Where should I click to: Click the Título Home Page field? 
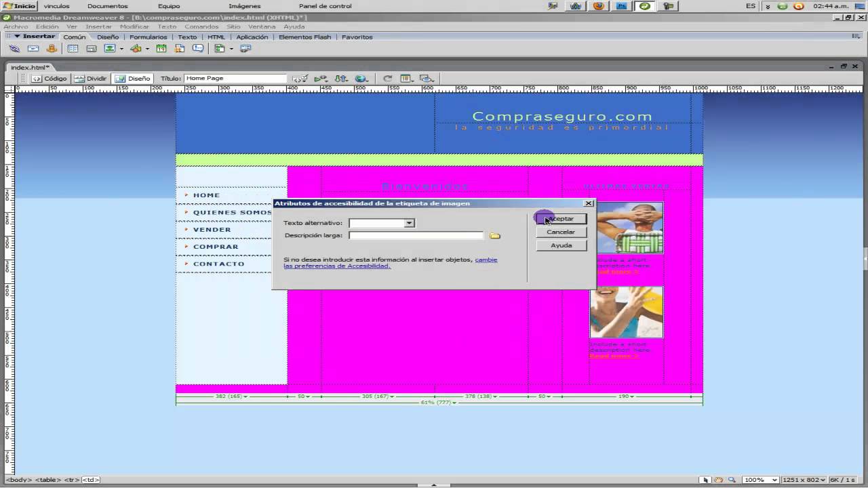click(236, 79)
